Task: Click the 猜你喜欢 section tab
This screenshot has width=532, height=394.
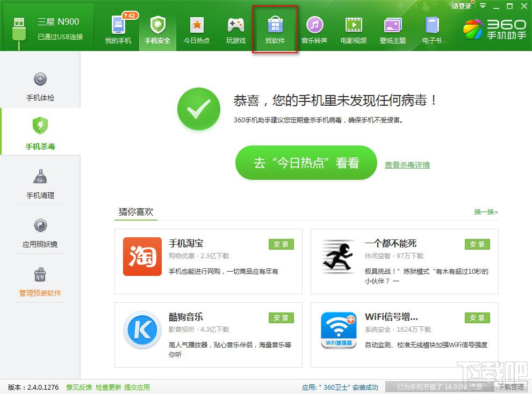Action: pyautogui.click(x=136, y=212)
